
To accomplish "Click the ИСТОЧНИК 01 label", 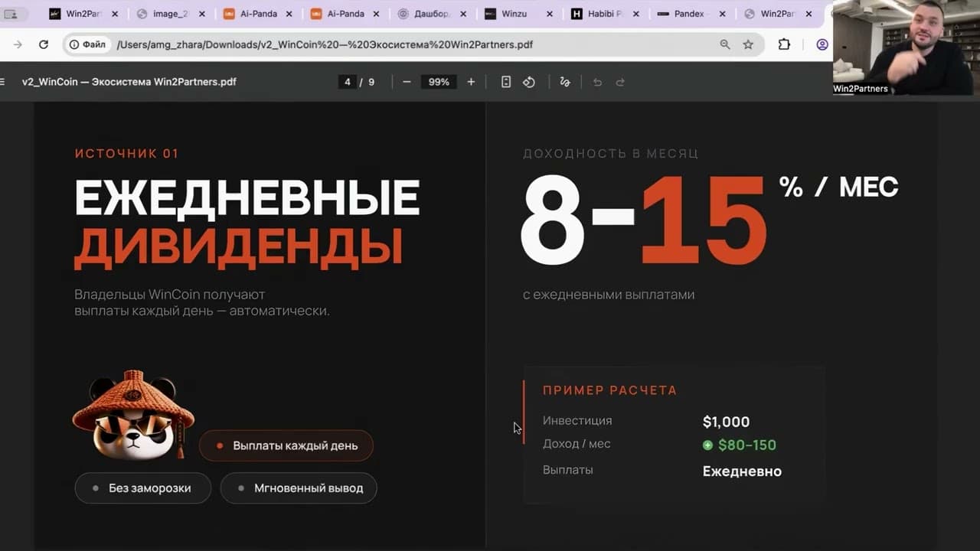I will 127,153.
